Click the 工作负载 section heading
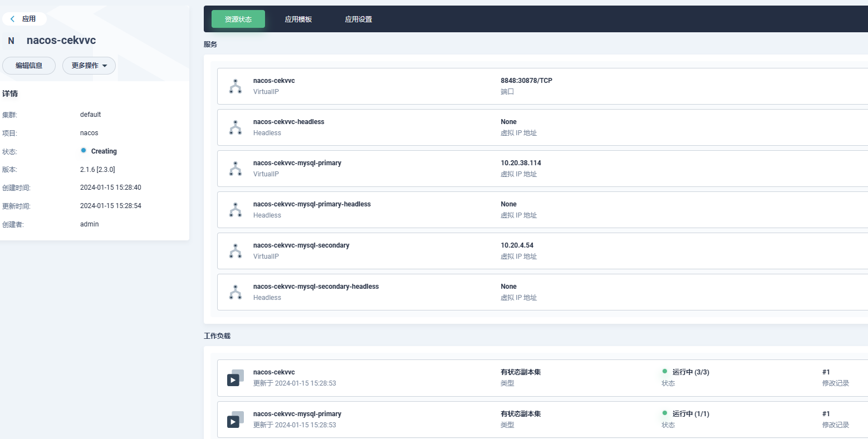The height and width of the screenshot is (439, 868). [217, 336]
